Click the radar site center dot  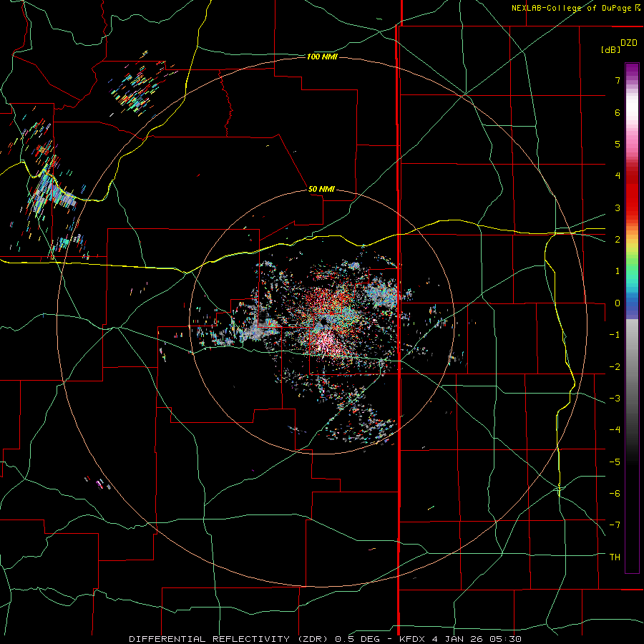click(x=324, y=321)
